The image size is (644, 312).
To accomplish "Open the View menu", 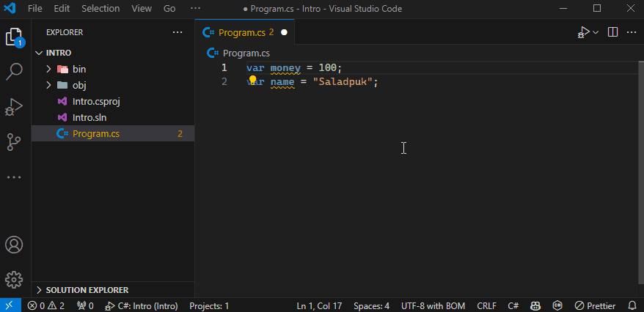I will tap(142, 9).
